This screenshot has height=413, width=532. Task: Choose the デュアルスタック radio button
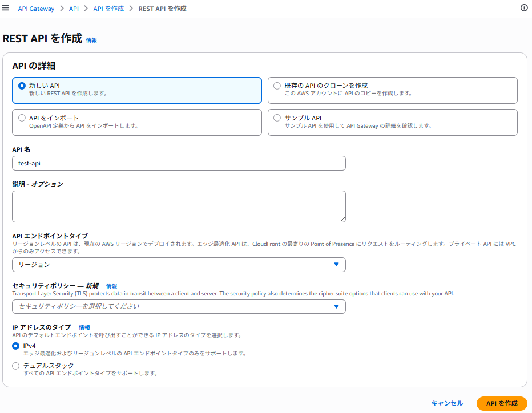(x=15, y=366)
